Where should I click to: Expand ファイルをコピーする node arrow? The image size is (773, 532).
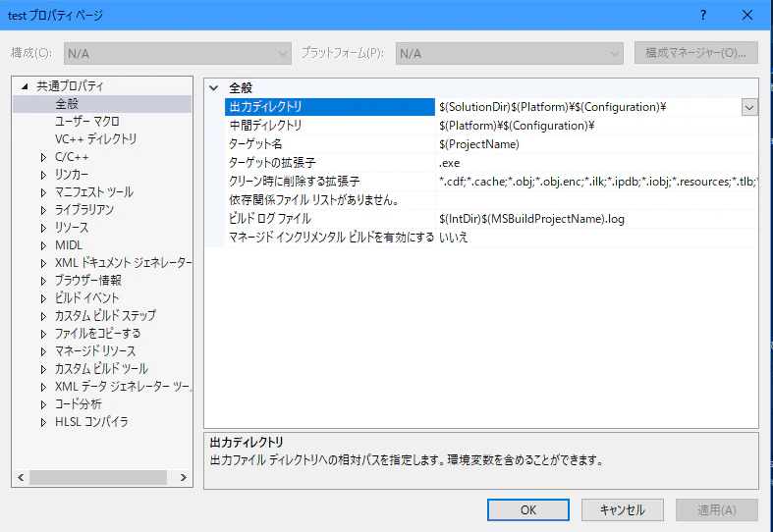tap(44, 334)
